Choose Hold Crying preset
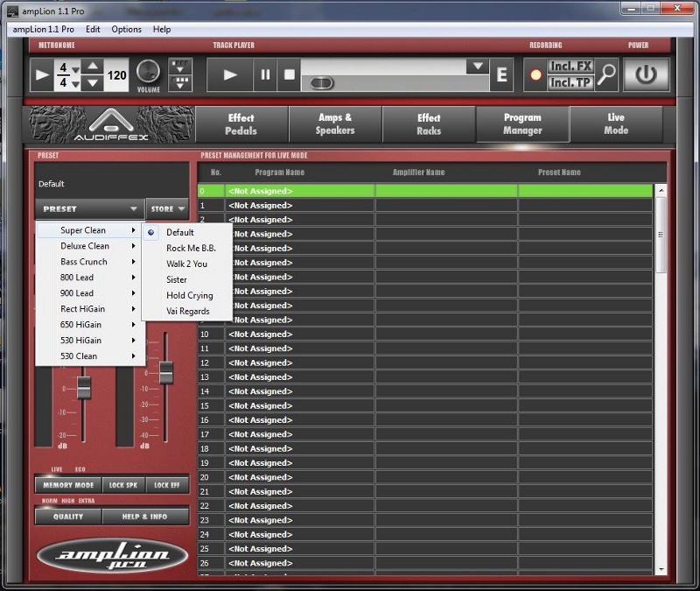 (187, 295)
